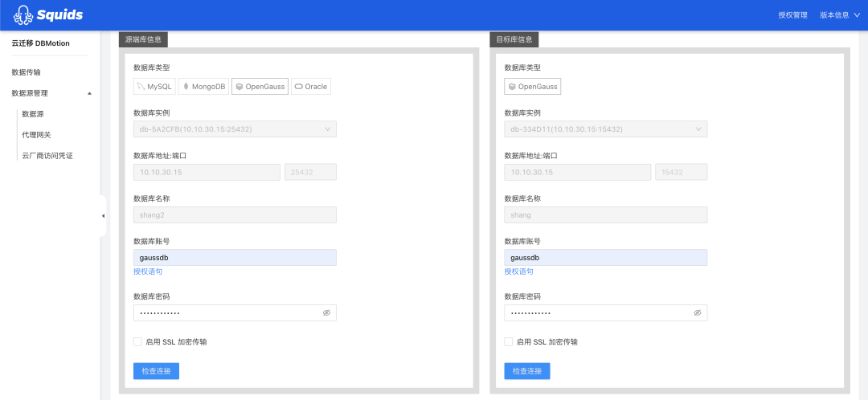Screen dimensions: 868x400
Task: Click source address field 10.10.30.15
Action: click(207, 172)
